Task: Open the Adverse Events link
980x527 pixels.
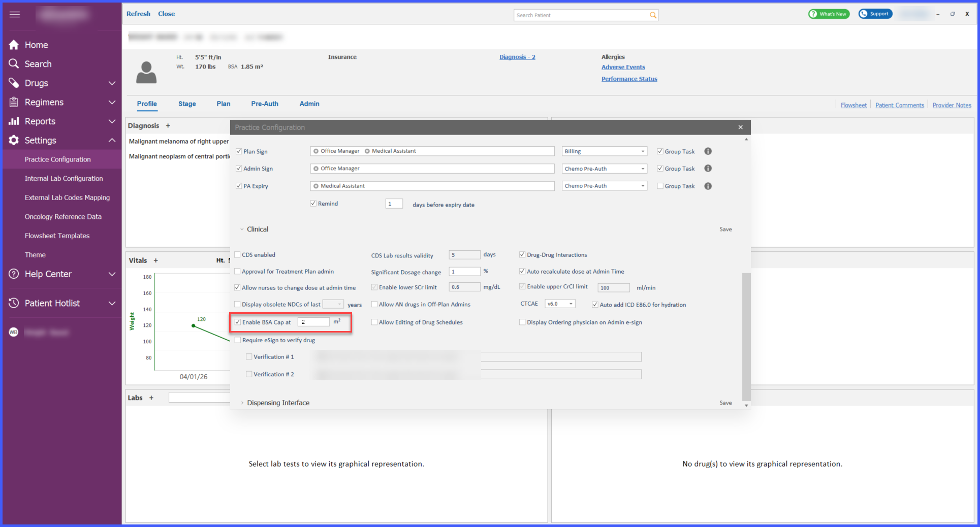Action: point(623,67)
